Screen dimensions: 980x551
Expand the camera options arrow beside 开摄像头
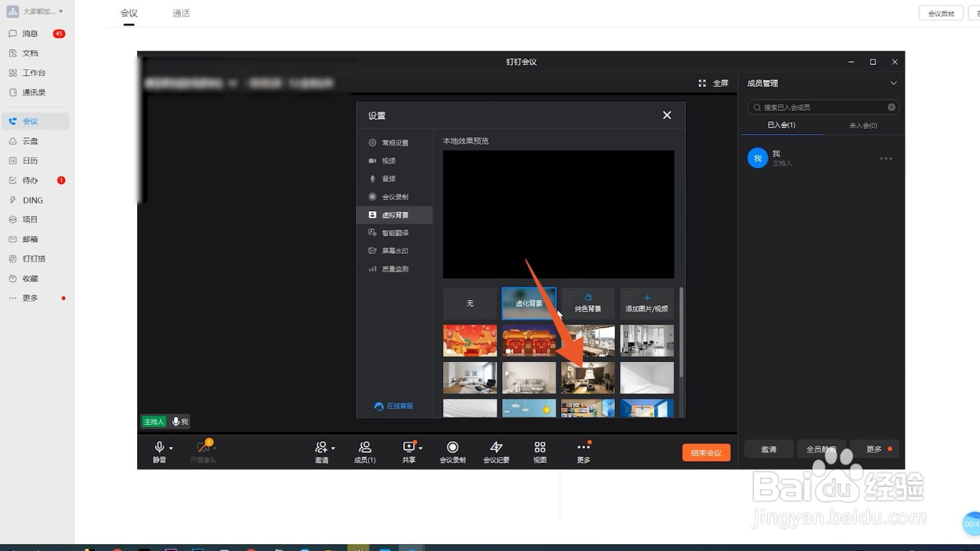pyautogui.click(x=214, y=448)
